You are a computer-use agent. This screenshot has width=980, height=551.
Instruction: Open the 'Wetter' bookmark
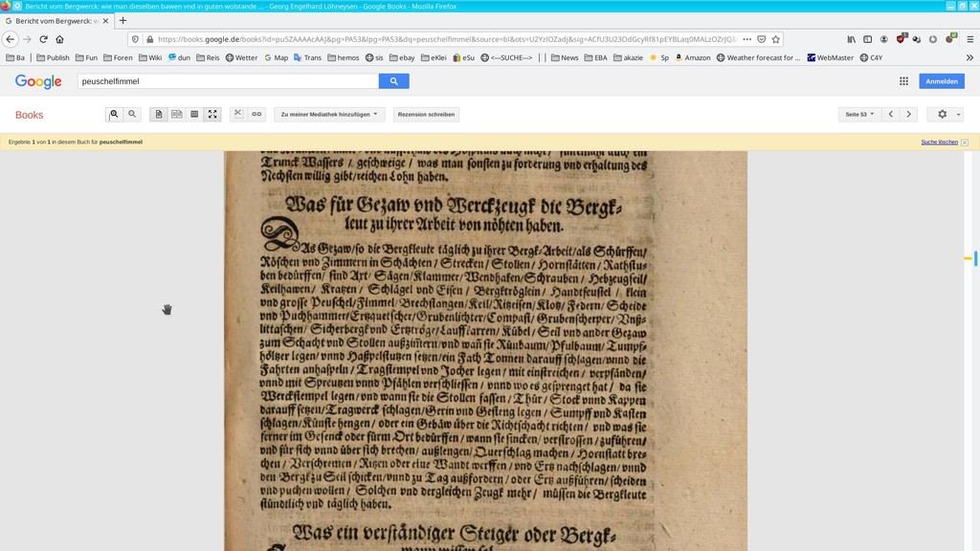pyautogui.click(x=241, y=57)
